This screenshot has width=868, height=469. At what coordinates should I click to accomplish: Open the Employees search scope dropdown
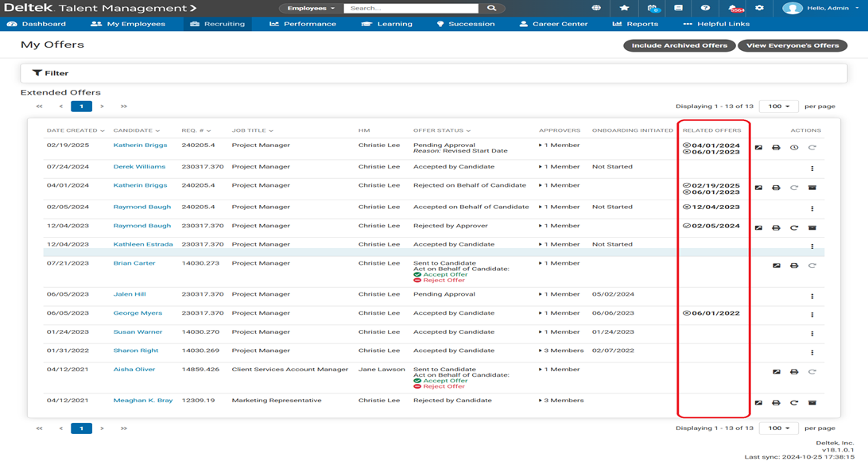pyautogui.click(x=311, y=8)
